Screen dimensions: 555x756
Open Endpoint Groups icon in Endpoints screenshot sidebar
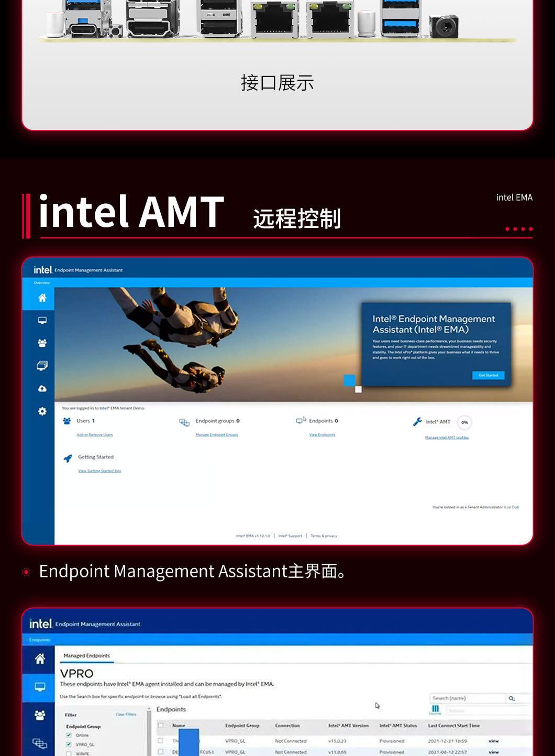click(40, 743)
